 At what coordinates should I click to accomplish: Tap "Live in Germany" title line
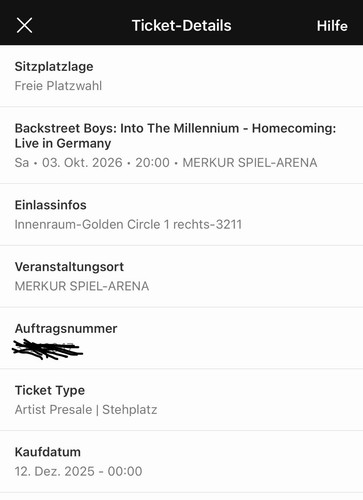click(x=63, y=143)
